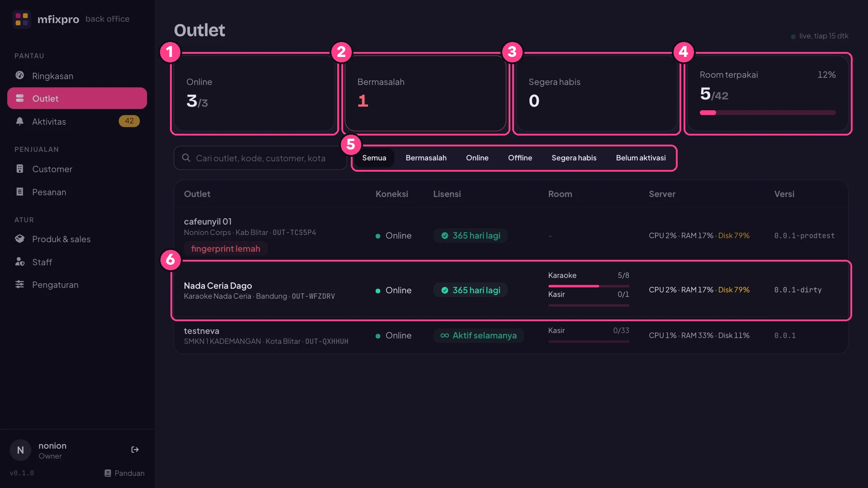Click the Versi column header
Viewport: 868px width, 488px height.
click(x=784, y=194)
